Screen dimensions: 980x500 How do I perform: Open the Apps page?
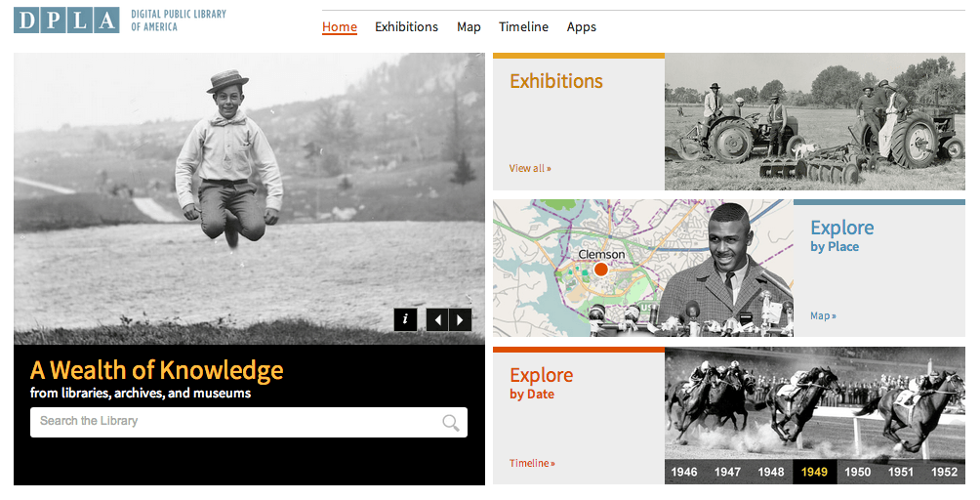pos(581,27)
